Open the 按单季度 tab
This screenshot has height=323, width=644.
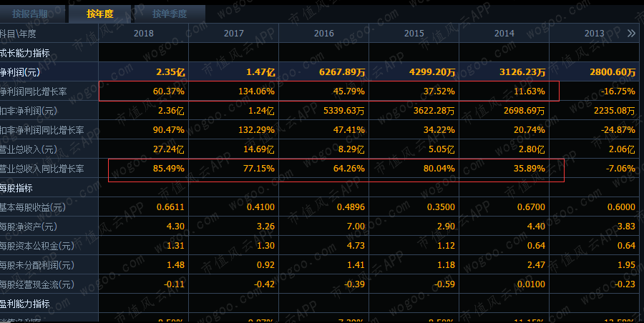(169, 14)
